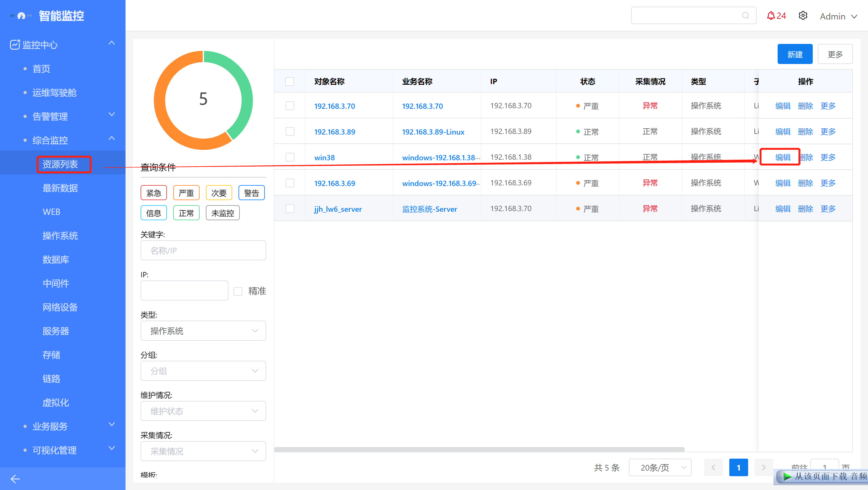Open the win38 object link

coord(324,157)
